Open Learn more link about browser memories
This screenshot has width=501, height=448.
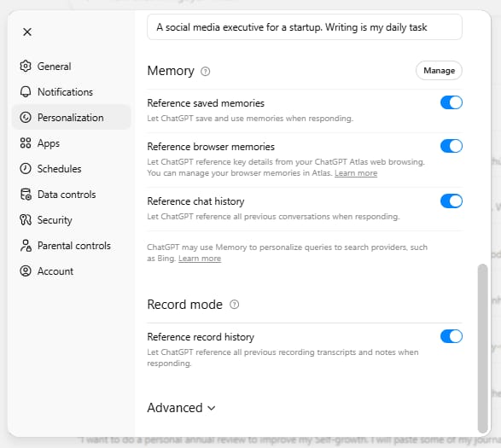pos(356,173)
